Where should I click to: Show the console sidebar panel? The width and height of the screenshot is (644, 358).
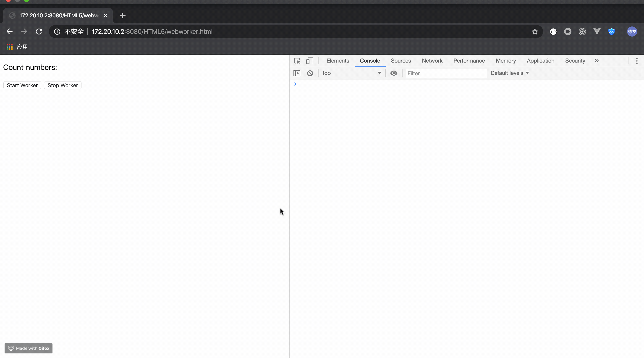coord(297,73)
